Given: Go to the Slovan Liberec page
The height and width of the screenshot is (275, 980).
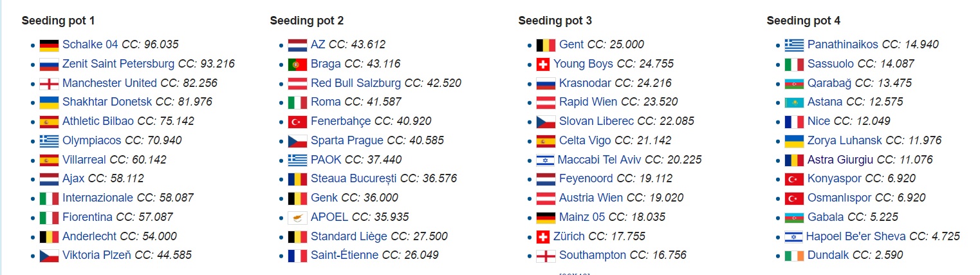Looking at the screenshot, I should (x=596, y=122).
